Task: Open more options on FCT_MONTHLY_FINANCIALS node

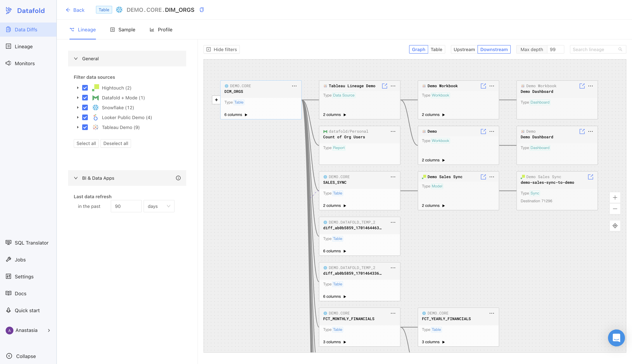Action: (x=393, y=313)
